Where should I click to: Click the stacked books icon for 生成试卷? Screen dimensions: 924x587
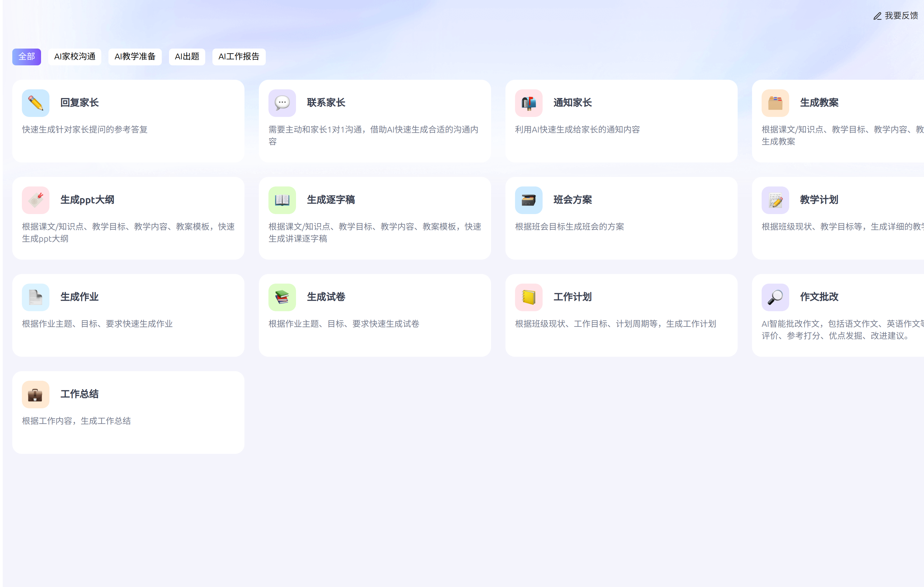(x=282, y=297)
